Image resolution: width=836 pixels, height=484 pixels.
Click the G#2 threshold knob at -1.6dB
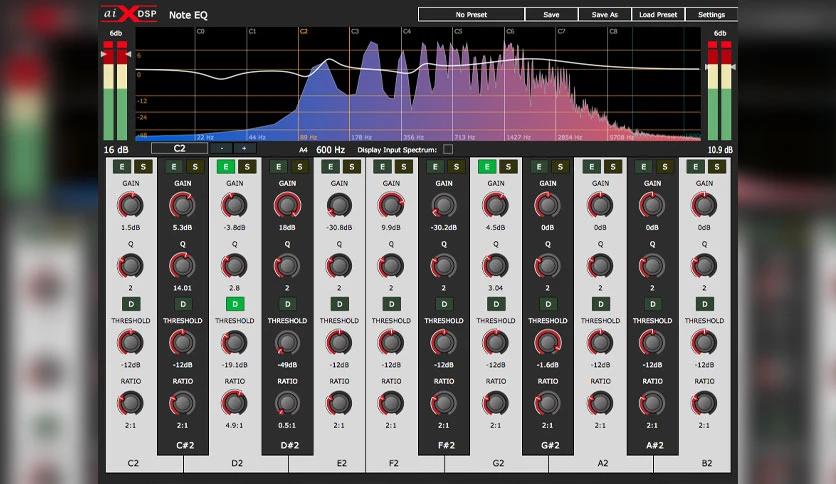pos(548,342)
